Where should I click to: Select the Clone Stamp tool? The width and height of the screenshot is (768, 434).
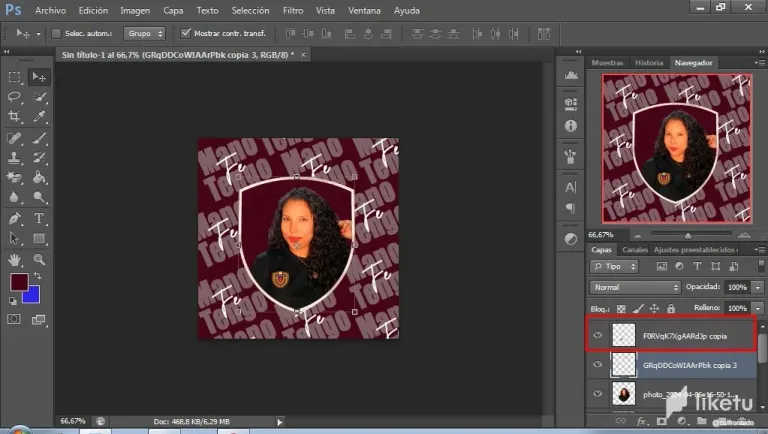point(14,157)
